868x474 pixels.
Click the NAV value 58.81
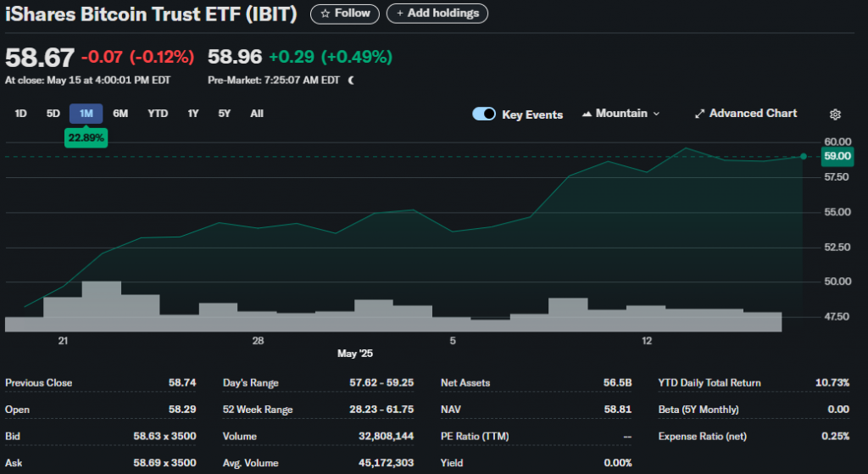617,410
